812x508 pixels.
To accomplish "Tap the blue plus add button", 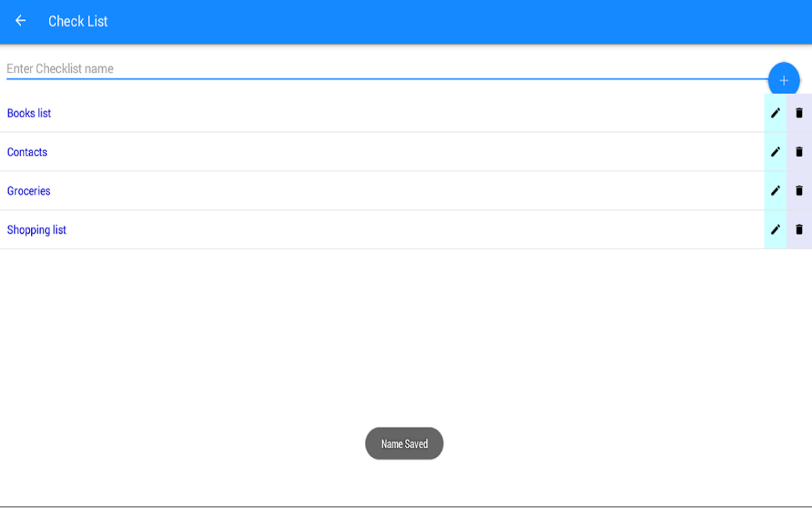I will (784, 81).
